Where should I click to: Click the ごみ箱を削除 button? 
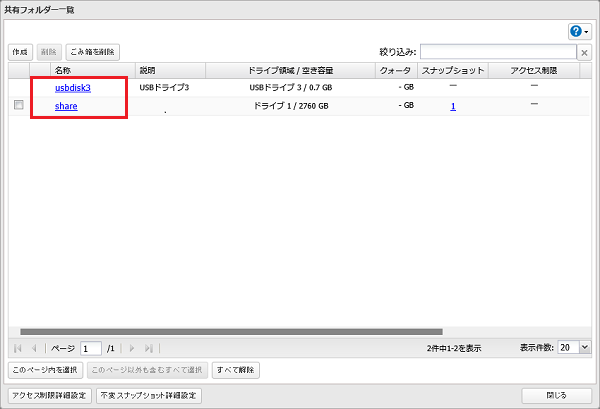click(93, 52)
